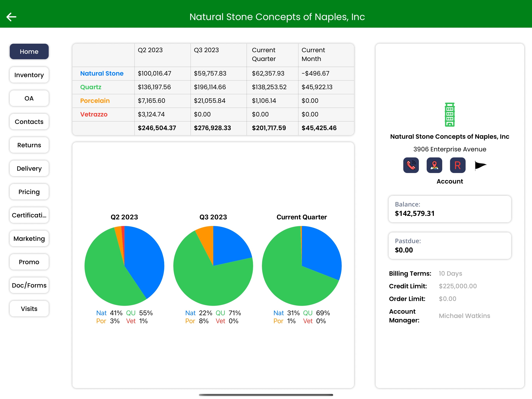Tap the Balance amount card
532x399 pixels.
point(449,209)
